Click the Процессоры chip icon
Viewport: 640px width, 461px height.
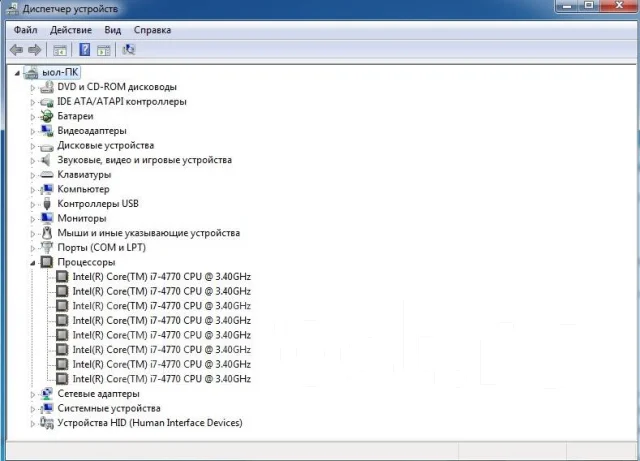point(47,262)
